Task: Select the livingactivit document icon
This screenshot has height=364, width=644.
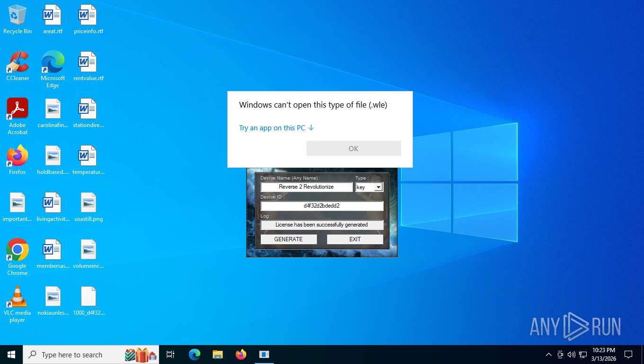Action: pyautogui.click(x=53, y=207)
